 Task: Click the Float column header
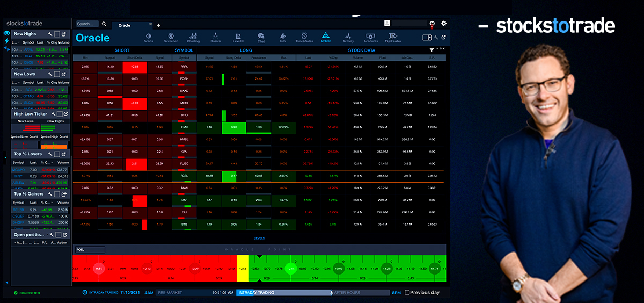[382, 57]
